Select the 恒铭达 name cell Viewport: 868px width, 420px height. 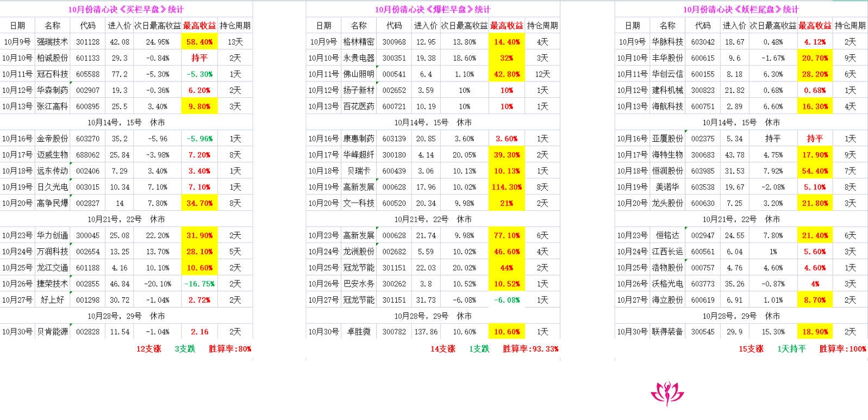667,235
